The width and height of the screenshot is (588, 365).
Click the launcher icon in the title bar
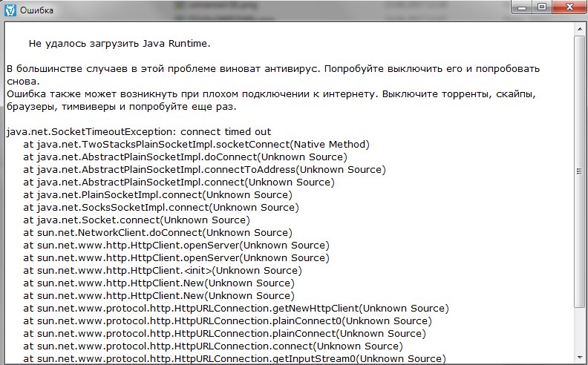10,10
